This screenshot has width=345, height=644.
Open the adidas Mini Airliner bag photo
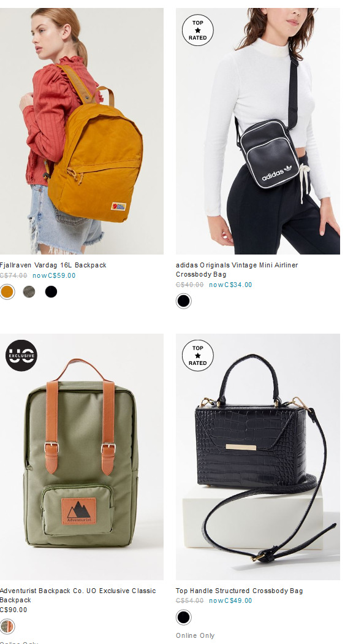click(x=257, y=131)
